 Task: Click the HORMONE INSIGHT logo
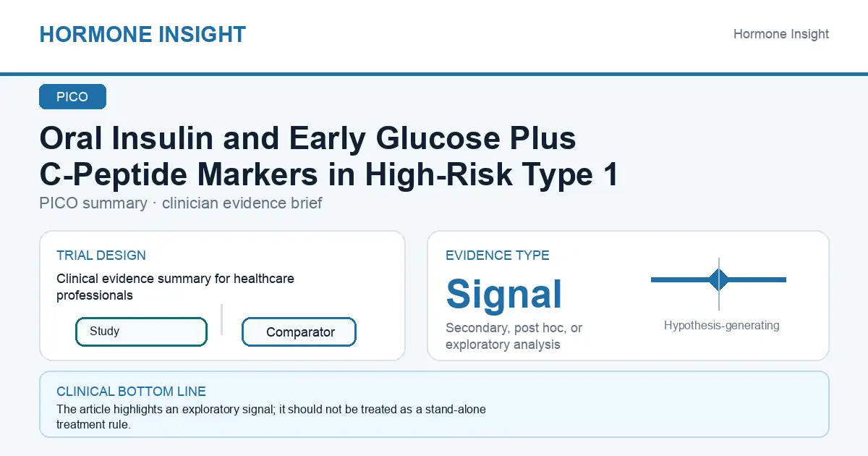[x=142, y=34]
